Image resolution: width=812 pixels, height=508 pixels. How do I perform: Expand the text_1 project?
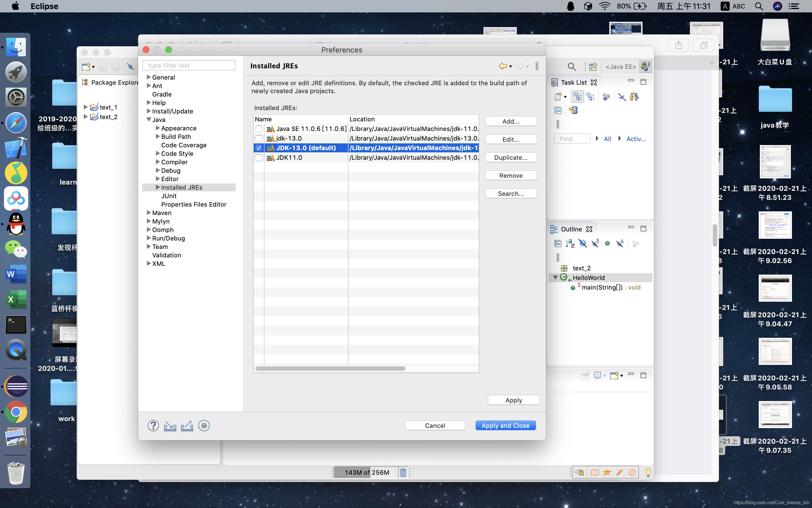85,107
